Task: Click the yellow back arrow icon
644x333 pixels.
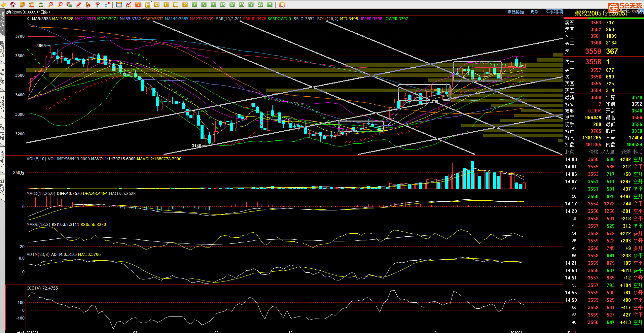Action: click(3, 5)
